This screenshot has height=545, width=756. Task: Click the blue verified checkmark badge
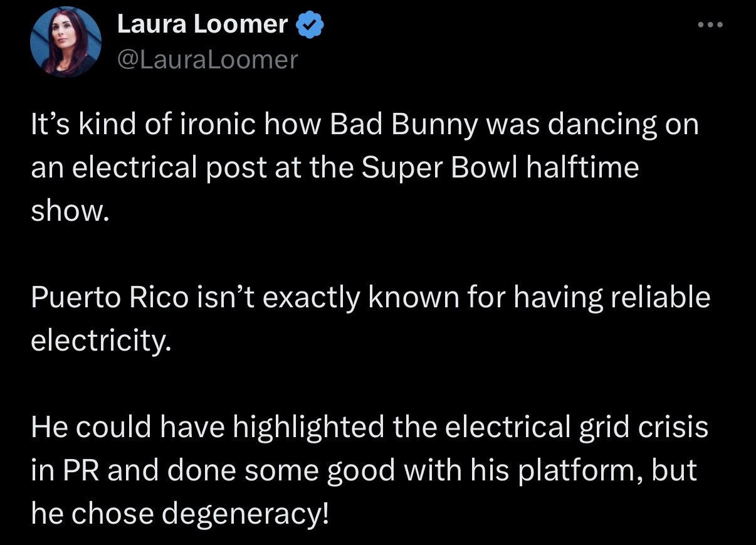(x=310, y=24)
